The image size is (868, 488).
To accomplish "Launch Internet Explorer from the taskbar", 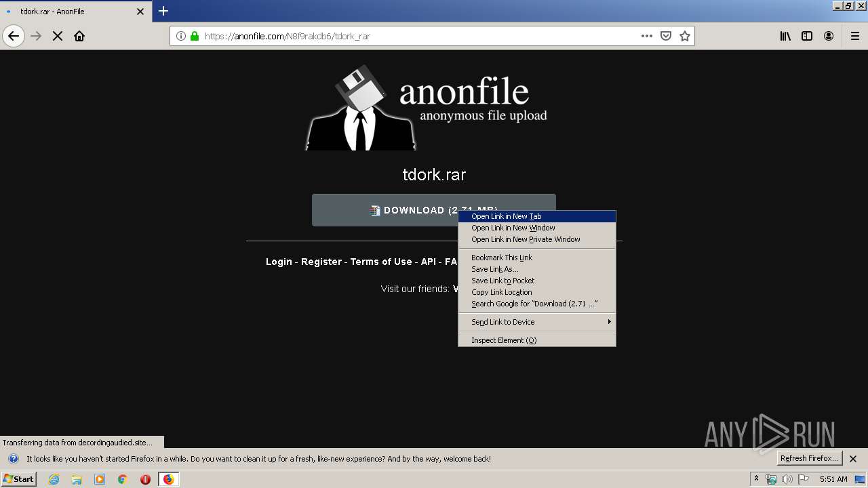I will (54, 479).
